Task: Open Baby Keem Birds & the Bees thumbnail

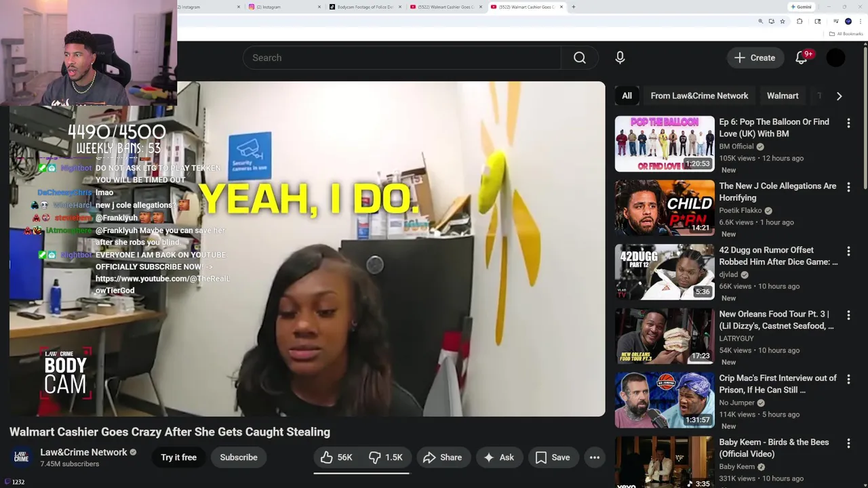Action: pyautogui.click(x=665, y=462)
